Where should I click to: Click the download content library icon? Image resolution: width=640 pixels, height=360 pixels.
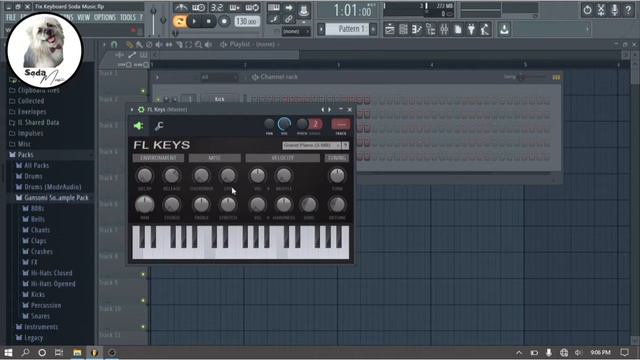click(x=504, y=29)
